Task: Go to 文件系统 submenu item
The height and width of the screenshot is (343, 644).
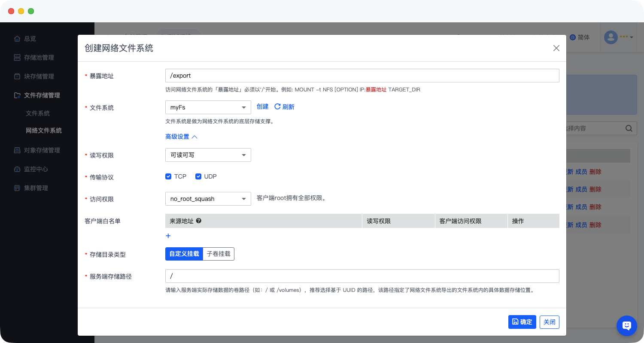Action: 38,113
